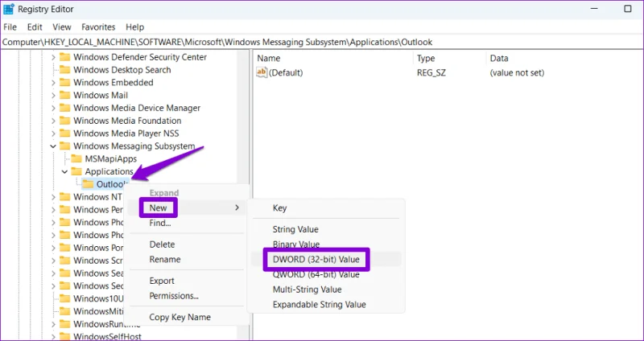The width and height of the screenshot is (644, 341).
Task: Select the REG_SZ type cell
Action: (431, 72)
